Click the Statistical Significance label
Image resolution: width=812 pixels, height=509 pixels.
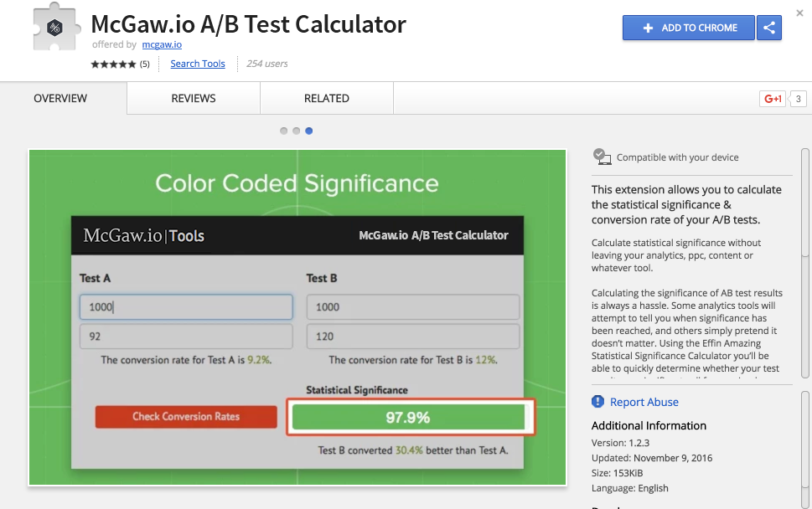[x=357, y=390]
